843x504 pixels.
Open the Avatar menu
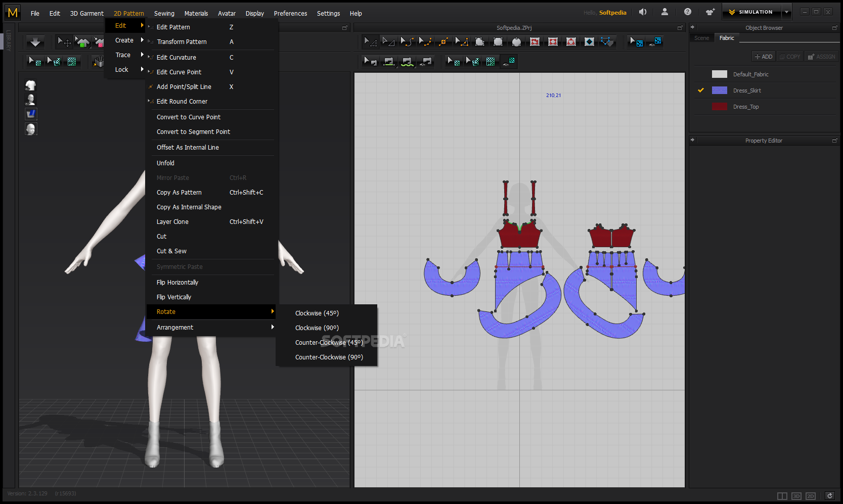[x=227, y=14]
